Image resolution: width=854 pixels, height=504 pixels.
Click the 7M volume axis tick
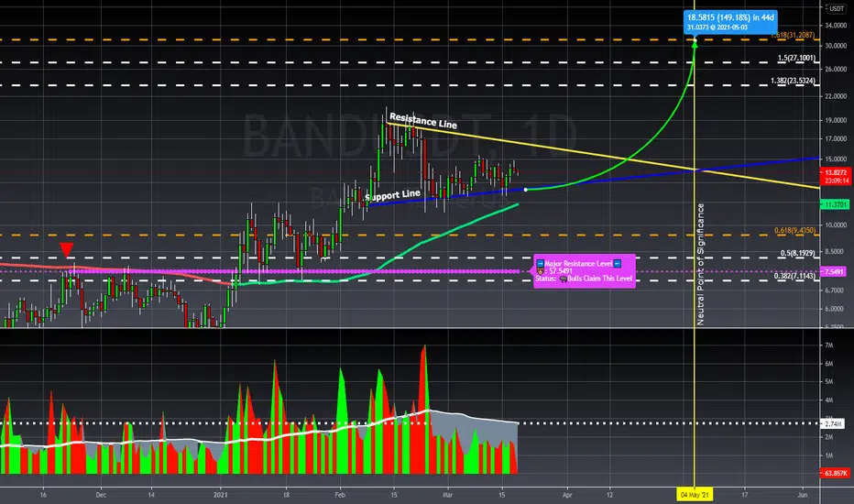click(829, 345)
